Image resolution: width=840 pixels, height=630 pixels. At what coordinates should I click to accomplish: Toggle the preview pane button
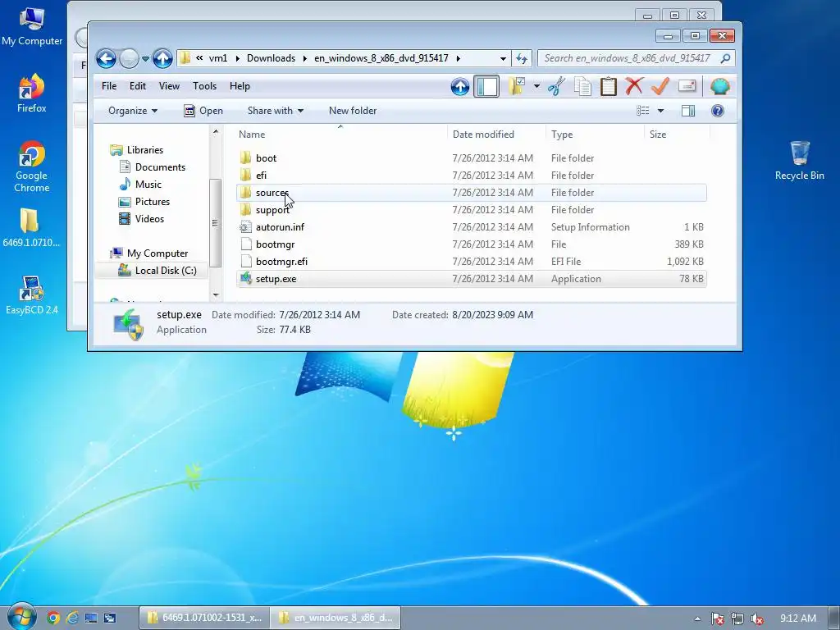click(688, 111)
